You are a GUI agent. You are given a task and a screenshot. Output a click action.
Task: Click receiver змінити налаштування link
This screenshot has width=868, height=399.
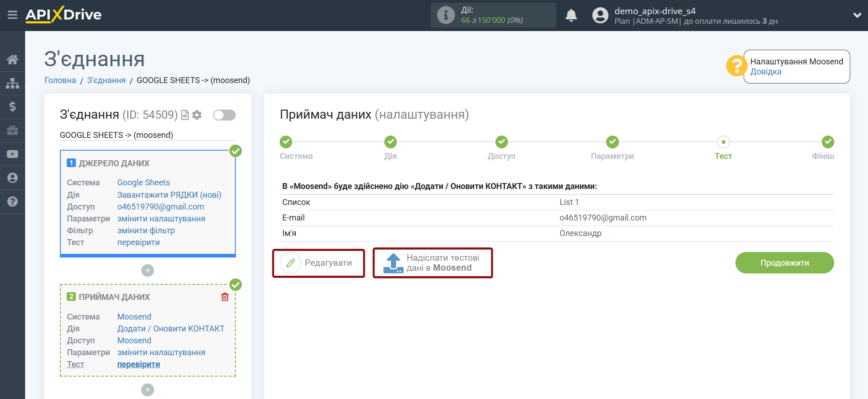[x=161, y=352]
